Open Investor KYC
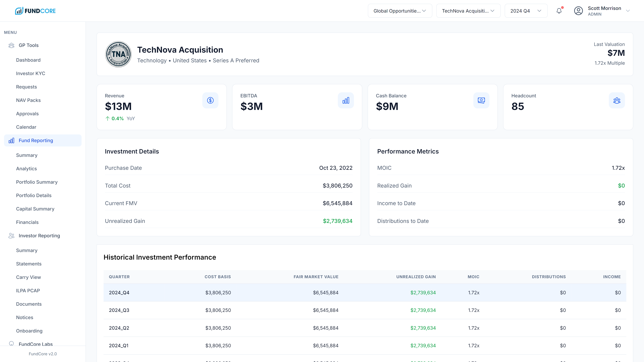This screenshot has height=362, width=644. click(x=31, y=73)
